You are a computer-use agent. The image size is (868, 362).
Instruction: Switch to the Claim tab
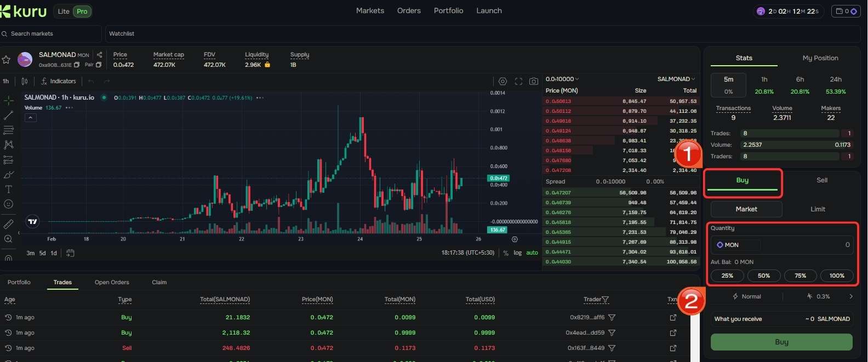point(159,283)
